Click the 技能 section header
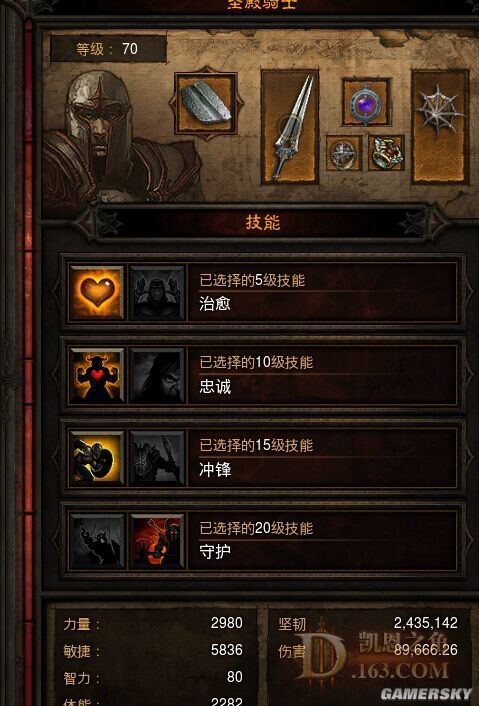The width and height of the screenshot is (479, 706). tap(262, 222)
